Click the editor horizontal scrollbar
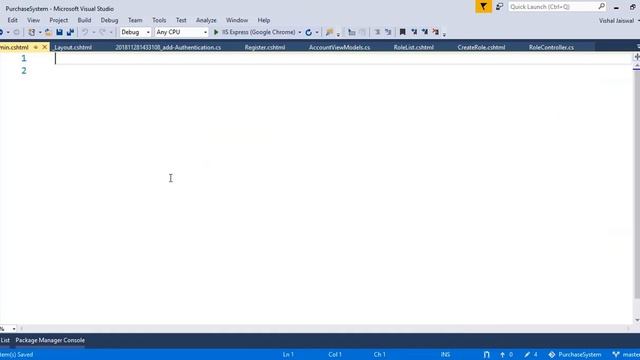The image size is (640, 360). [x=324, y=329]
